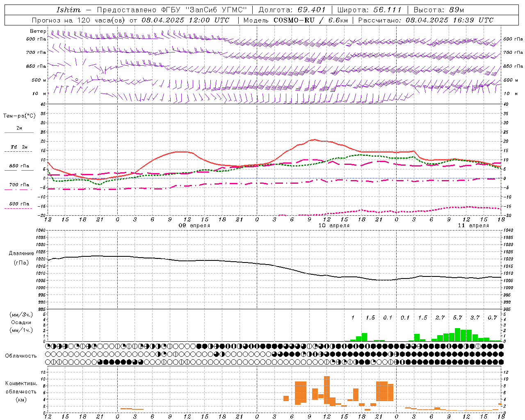Click the elevation text "Высота: 89м"
The height and width of the screenshot is (420, 525).
[439, 10]
